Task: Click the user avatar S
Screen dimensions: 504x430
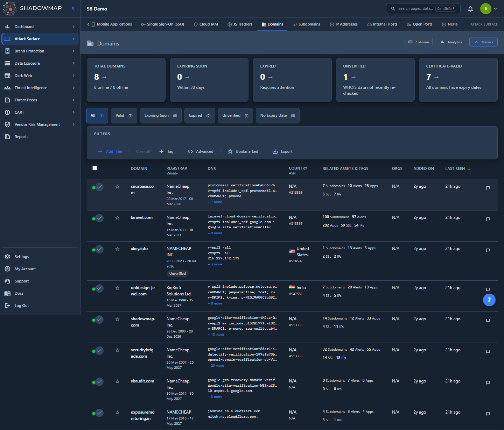Action: [x=485, y=9]
